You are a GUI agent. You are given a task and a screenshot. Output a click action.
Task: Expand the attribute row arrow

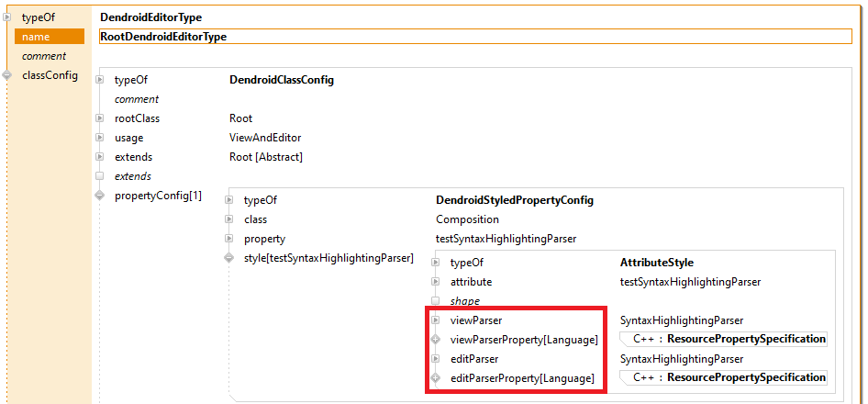436,282
